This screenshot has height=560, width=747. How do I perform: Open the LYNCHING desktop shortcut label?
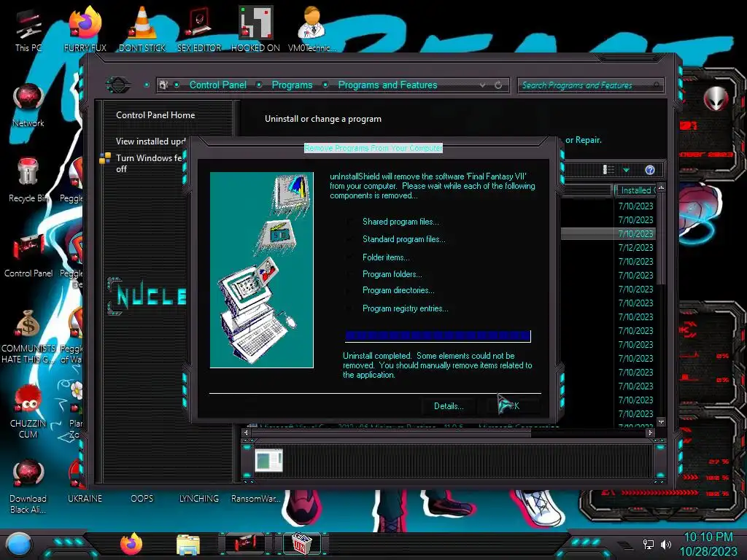tap(199, 499)
